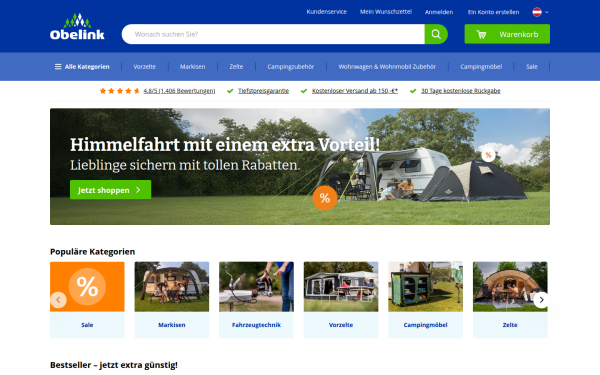Select Campingzubehör in the navigation bar
Screen dimensions: 600x375
click(x=290, y=67)
